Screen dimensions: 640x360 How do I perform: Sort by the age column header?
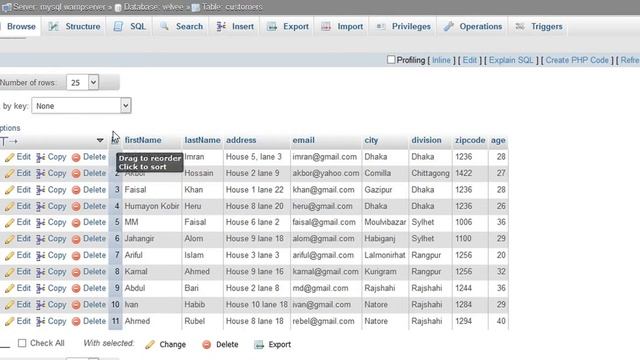498,140
